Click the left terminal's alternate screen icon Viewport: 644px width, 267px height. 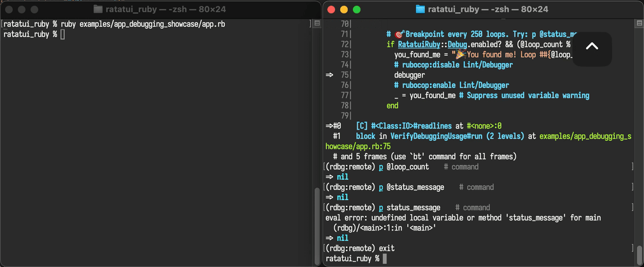[317, 24]
